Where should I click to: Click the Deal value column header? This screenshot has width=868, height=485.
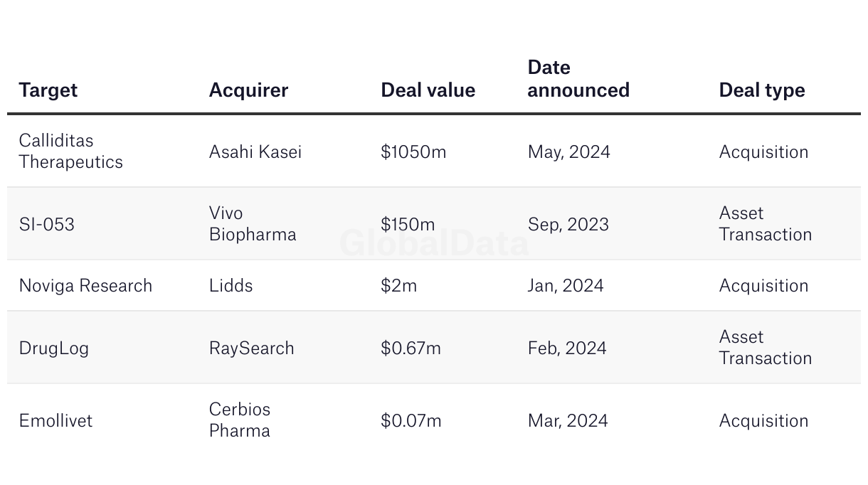(428, 90)
